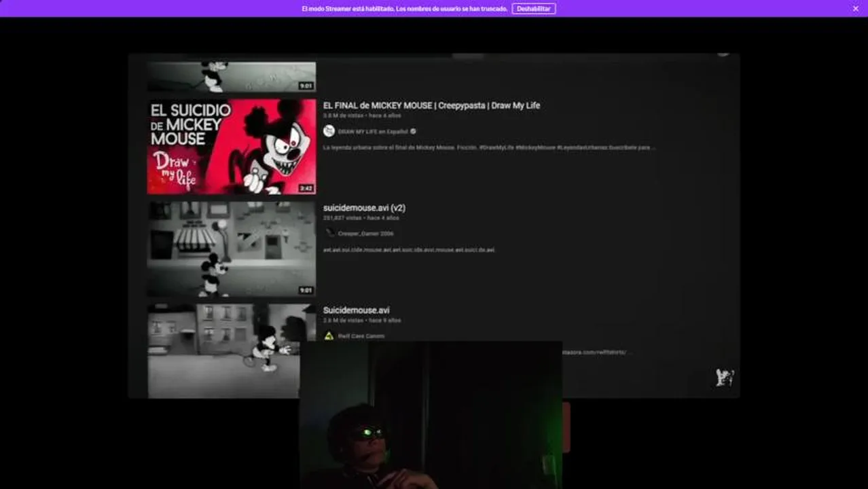Dismiss the Streamer mode banner with X
Image resolution: width=868 pixels, height=489 pixels.
click(856, 9)
